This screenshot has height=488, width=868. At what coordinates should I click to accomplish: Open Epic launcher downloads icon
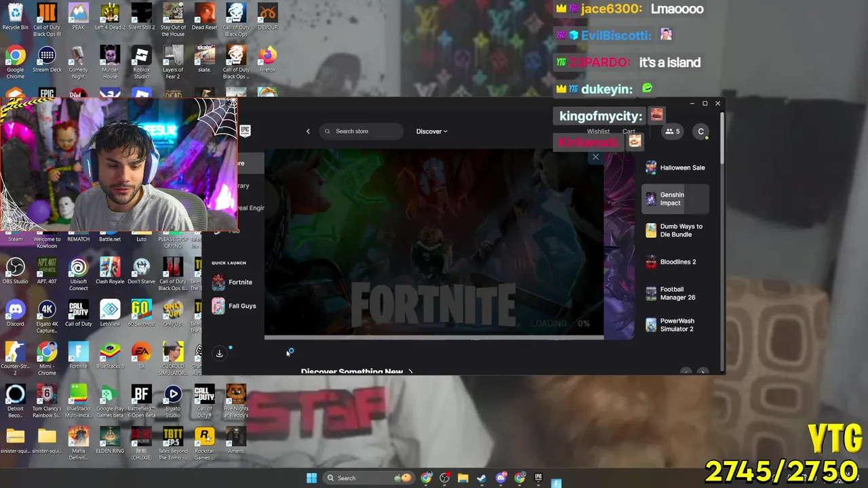point(219,353)
